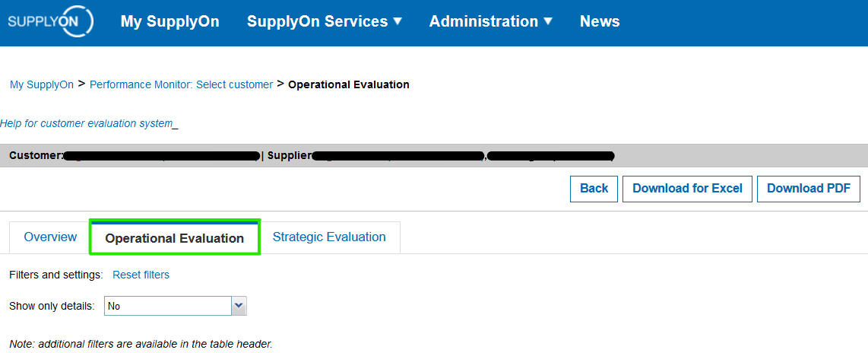This screenshot has width=868, height=353.
Task: Open Help for customer evaluation system link
Action: (x=87, y=123)
